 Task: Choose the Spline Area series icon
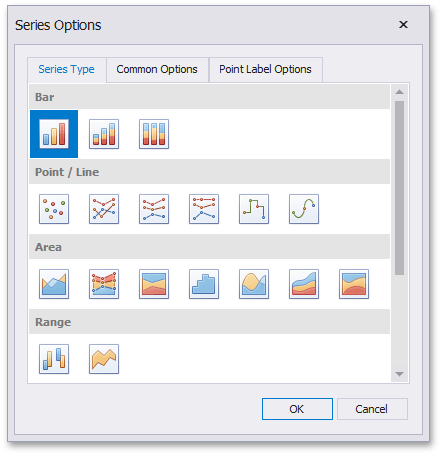point(254,284)
